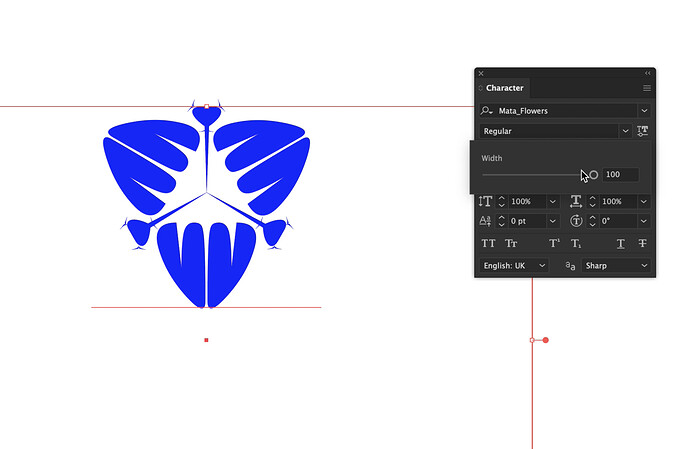The width and height of the screenshot is (690, 449).
Task: Click the anchor point atop the glyph
Action: point(207,107)
